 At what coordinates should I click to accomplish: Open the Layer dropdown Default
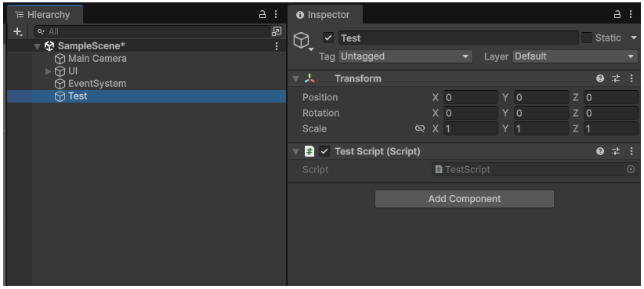(x=575, y=56)
